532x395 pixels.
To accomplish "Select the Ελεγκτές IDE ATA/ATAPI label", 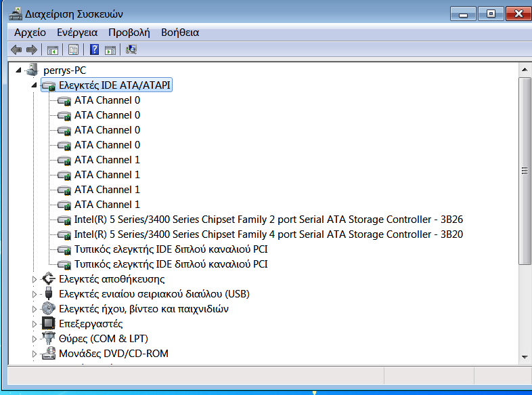I will pyautogui.click(x=114, y=85).
